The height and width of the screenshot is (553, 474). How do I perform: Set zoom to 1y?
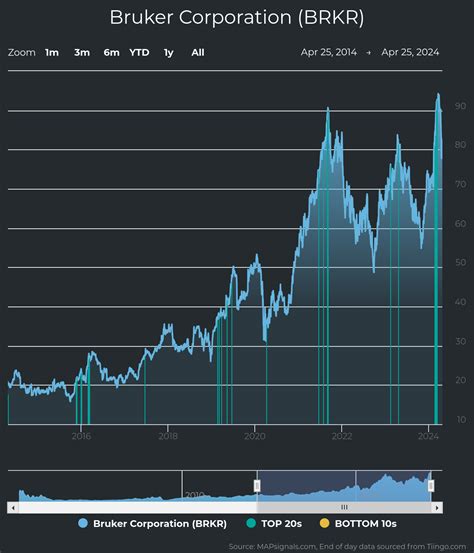point(169,53)
